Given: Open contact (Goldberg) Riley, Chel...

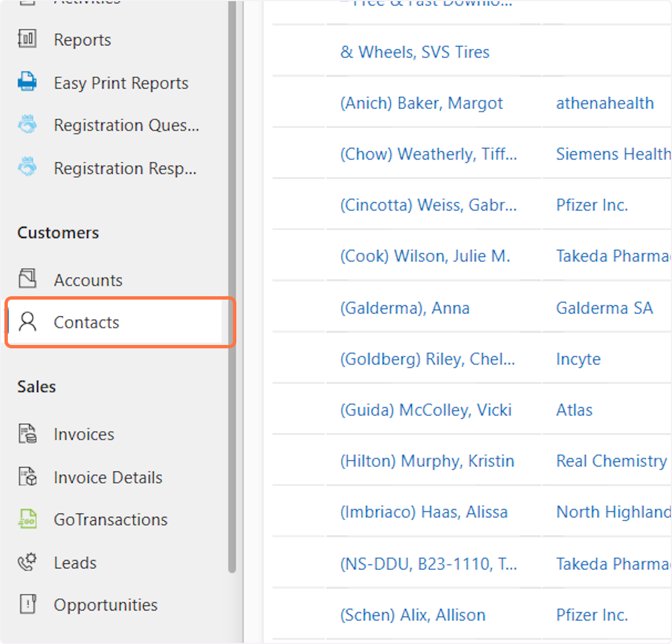Looking at the screenshot, I should click(x=428, y=360).
